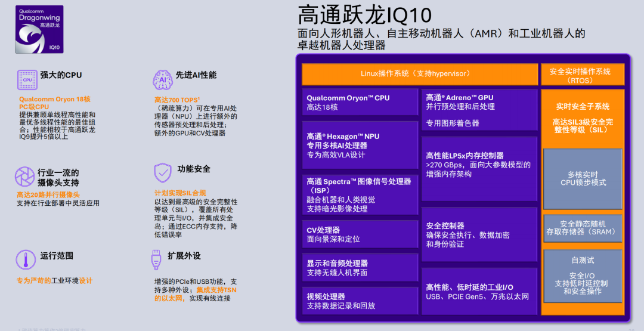Click the 多核实时 CPU锁步模式 gray block
This screenshot has width=644, height=331.
(583, 179)
